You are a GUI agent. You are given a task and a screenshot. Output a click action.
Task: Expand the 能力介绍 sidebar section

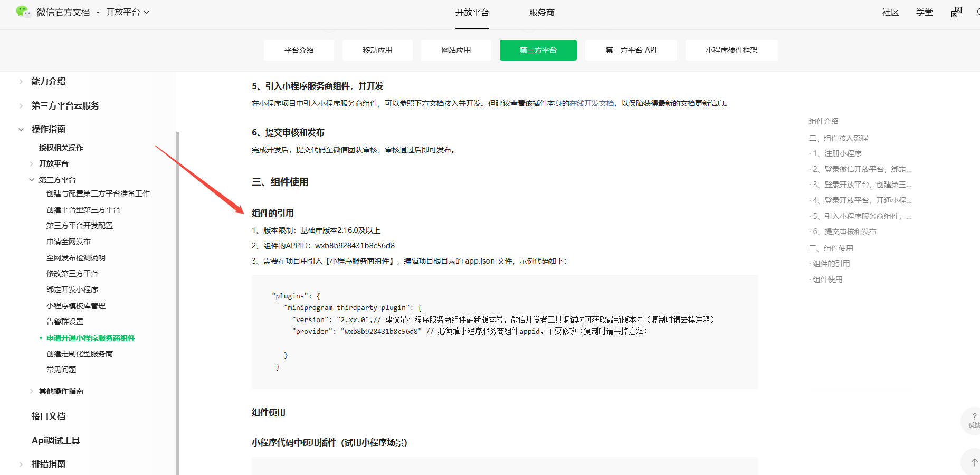pyautogui.click(x=21, y=82)
